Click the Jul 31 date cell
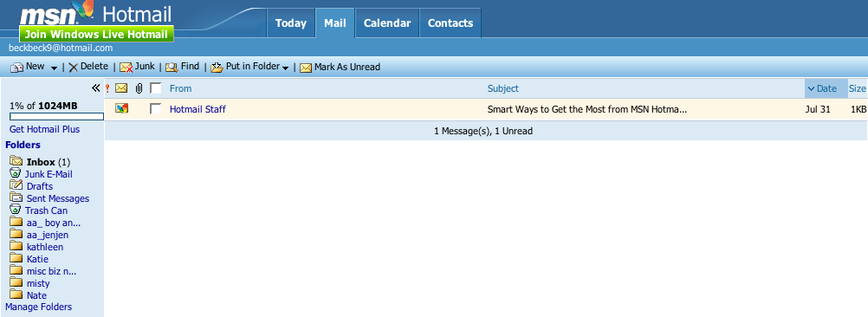The image size is (868, 317). [x=818, y=109]
